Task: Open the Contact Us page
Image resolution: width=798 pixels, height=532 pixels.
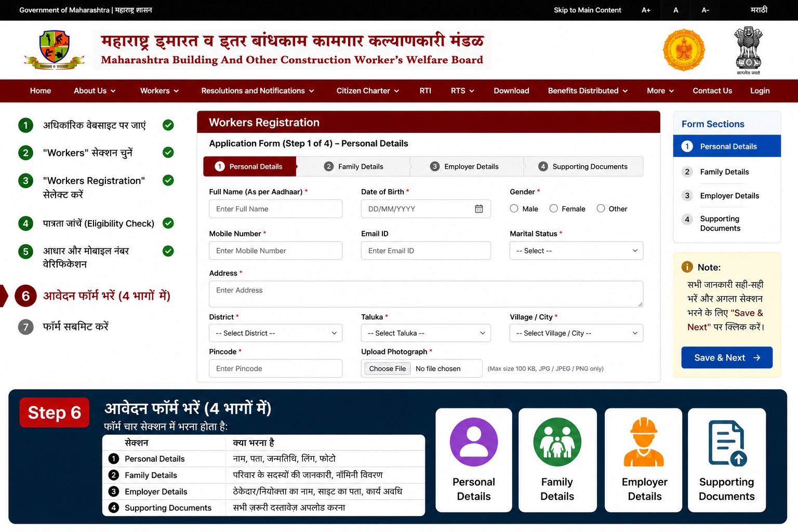Action: [712, 91]
